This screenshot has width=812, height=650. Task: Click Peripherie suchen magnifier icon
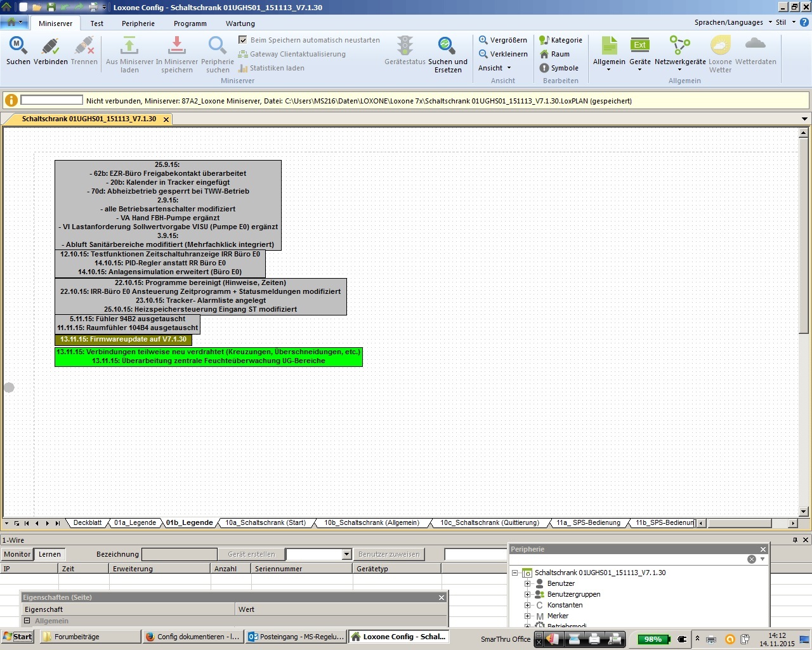pos(218,46)
